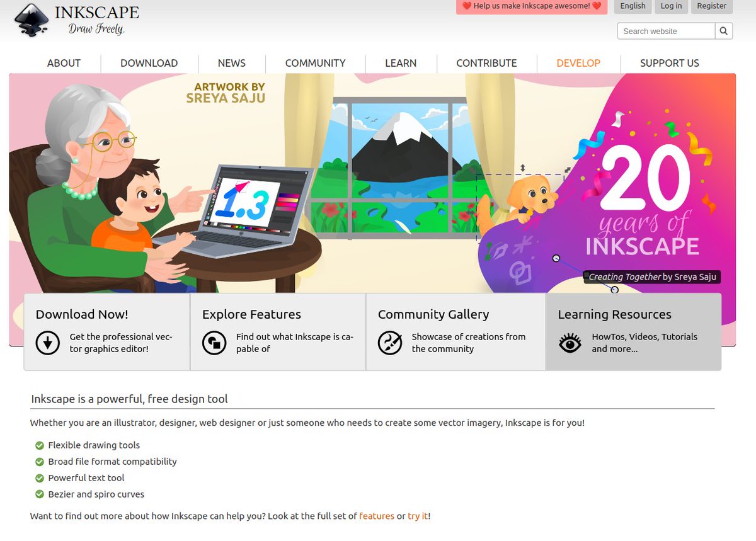This screenshot has height=541, width=756.
Task: Open the English language selector
Action: click(633, 6)
